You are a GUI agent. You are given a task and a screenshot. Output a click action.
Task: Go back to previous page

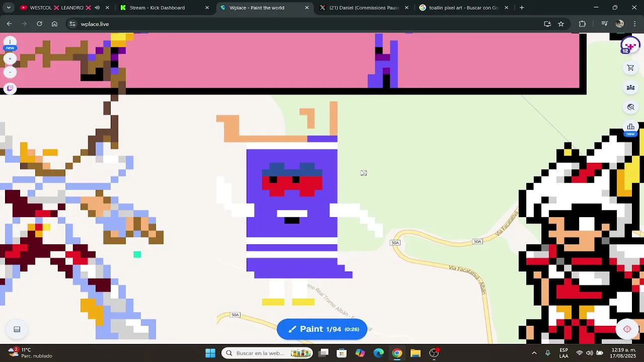coord(9,24)
